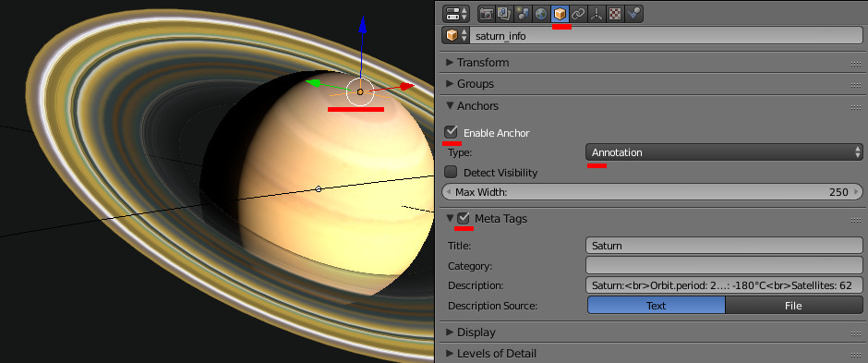This screenshot has height=363, width=868.
Task: Click the saturn_info object name field
Action: [666, 36]
